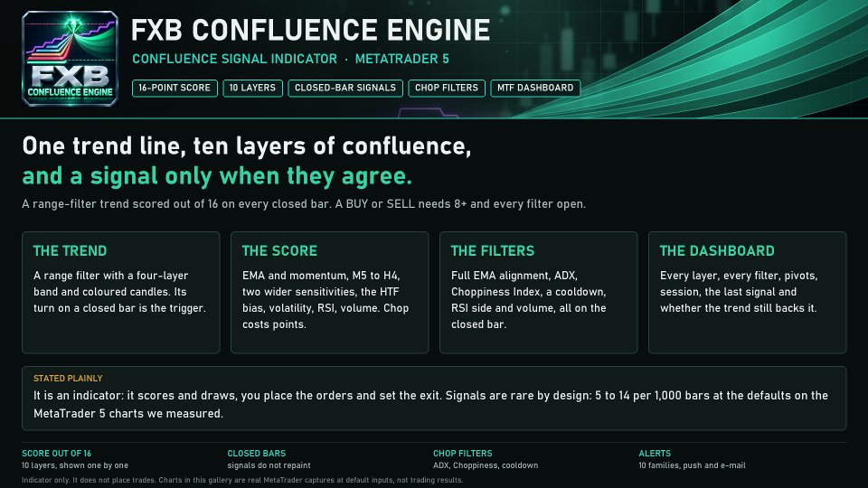Click text 'Every layer, every filter, pivots,'
The image size is (868, 488).
point(739,276)
